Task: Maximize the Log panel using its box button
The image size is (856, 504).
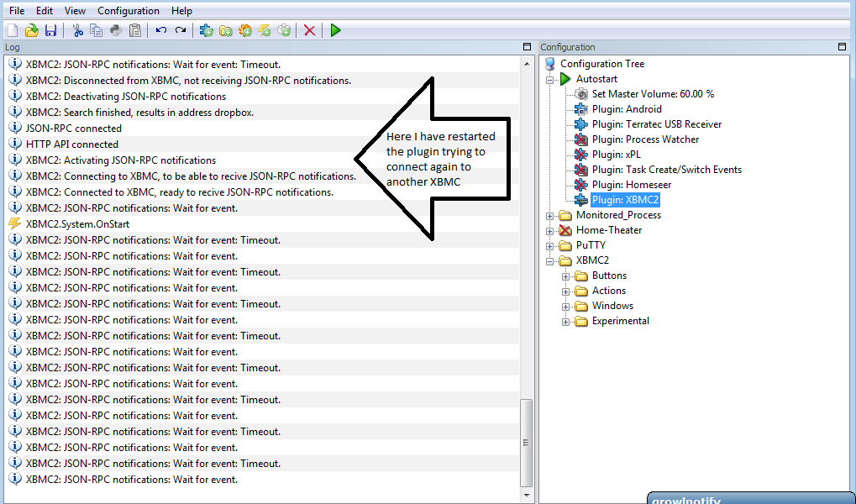Action: [x=527, y=47]
